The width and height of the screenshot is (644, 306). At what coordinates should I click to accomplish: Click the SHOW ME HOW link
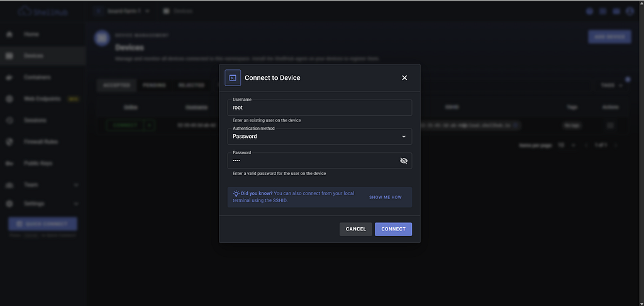click(386, 198)
